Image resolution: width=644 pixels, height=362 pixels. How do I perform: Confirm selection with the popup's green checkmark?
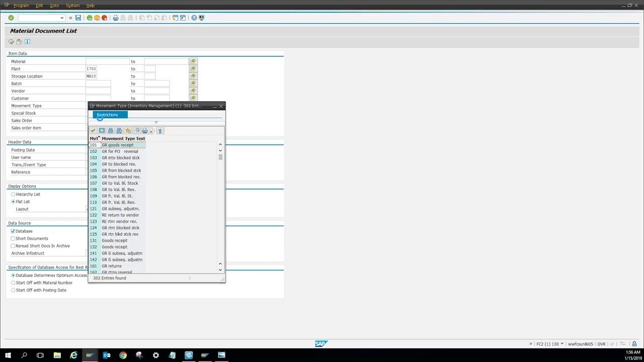(93, 131)
